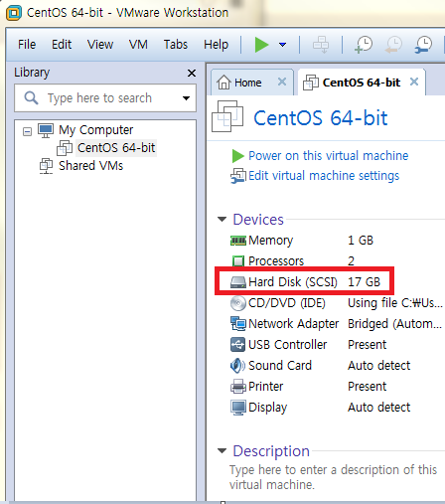Open the Edit menu
The image size is (445, 504).
pyautogui.click(x=62, y=45)
